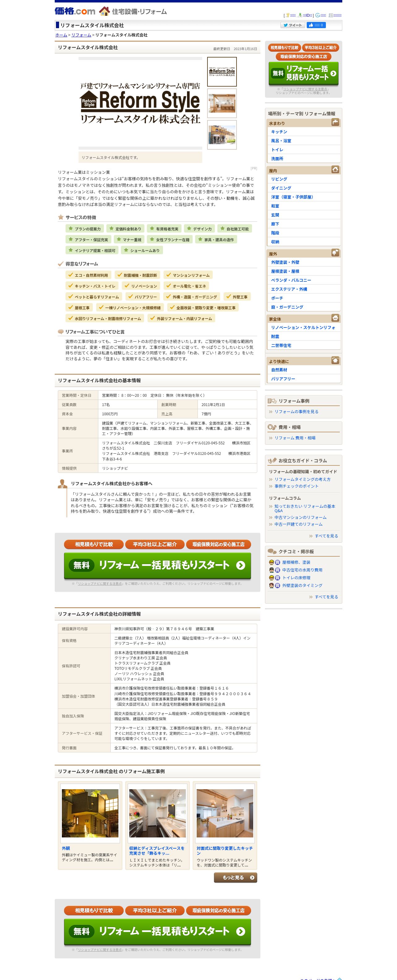Open the 玄関 category link
The width and height of the screenshot is (397, 980).
[275, 215]
